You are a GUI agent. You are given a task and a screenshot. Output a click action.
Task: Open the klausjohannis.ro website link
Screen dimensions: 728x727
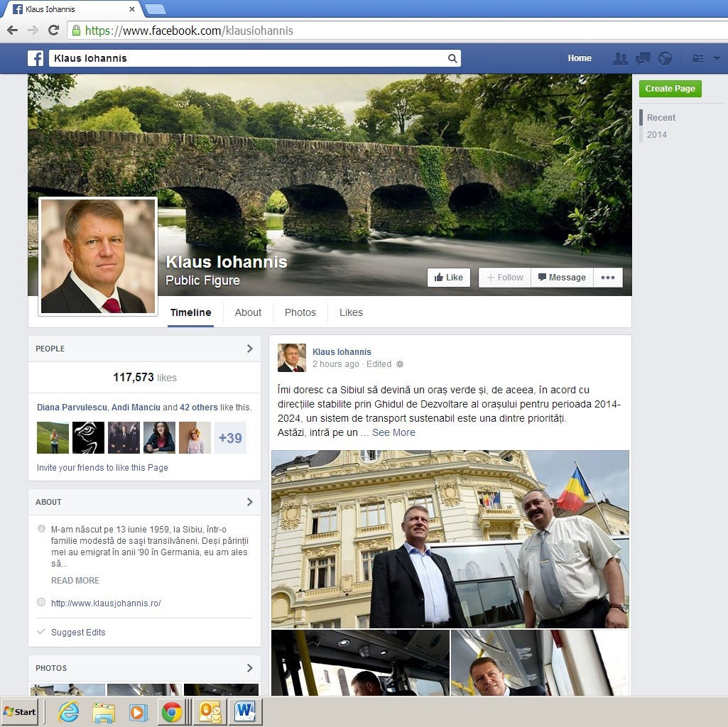click(106, 603)
